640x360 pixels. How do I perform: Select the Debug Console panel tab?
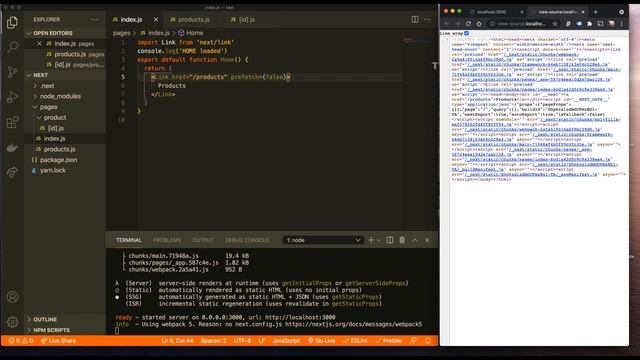247,240
